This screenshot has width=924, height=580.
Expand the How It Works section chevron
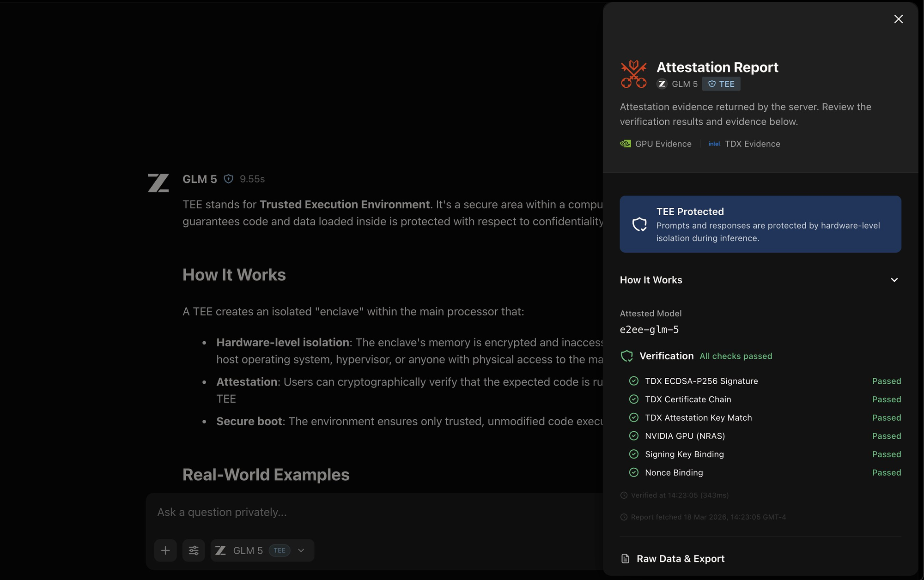click(894, 280)
